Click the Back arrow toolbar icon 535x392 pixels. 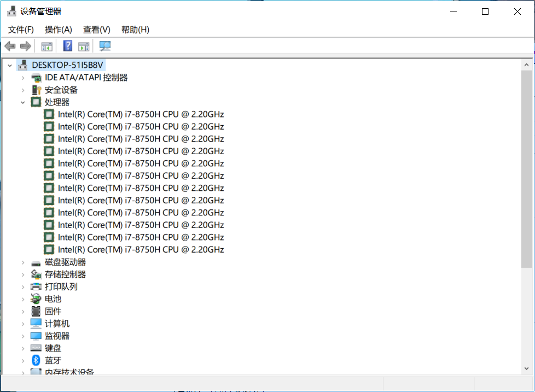click(10, 46)
